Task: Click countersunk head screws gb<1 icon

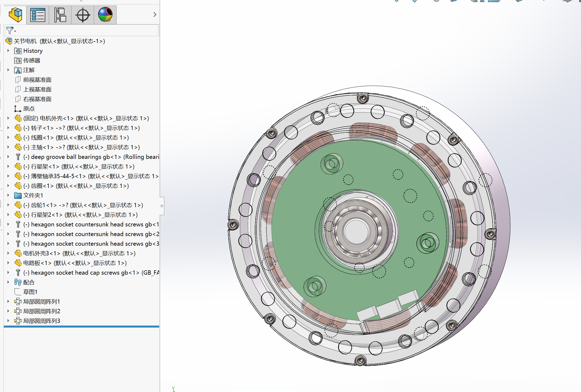Action: pyautogui.click(x=18, y=224)
